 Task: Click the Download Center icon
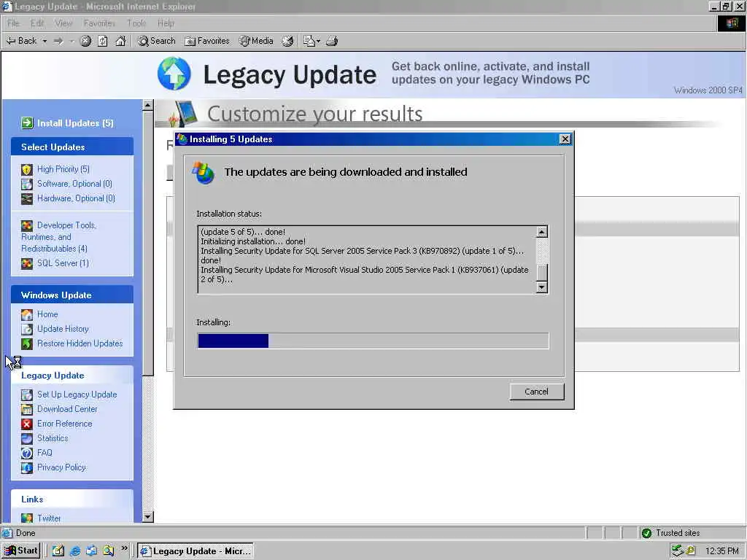pos(27,409)
